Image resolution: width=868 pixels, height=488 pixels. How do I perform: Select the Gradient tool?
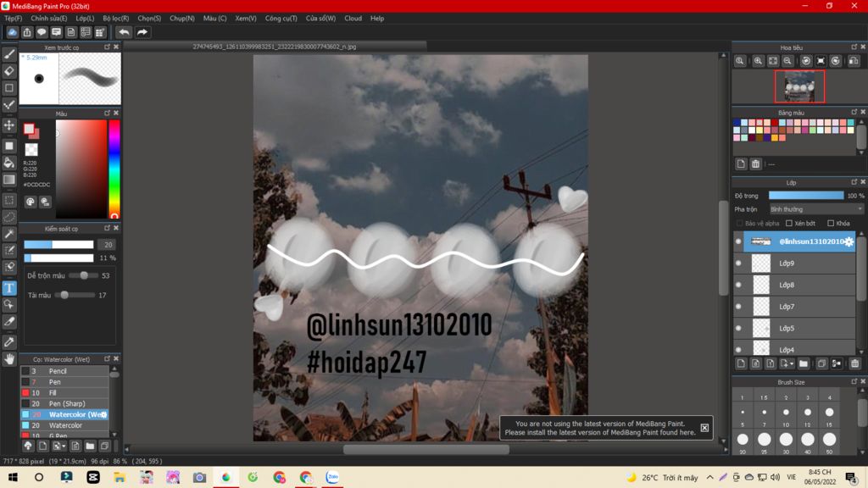9,180
